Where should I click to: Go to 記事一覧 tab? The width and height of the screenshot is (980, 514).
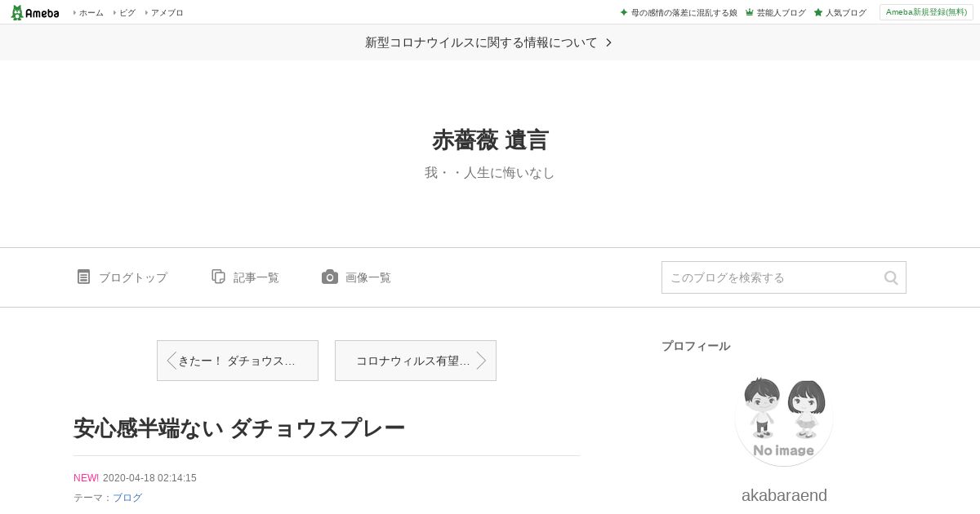pyautogui.click(x=256, y=277)
